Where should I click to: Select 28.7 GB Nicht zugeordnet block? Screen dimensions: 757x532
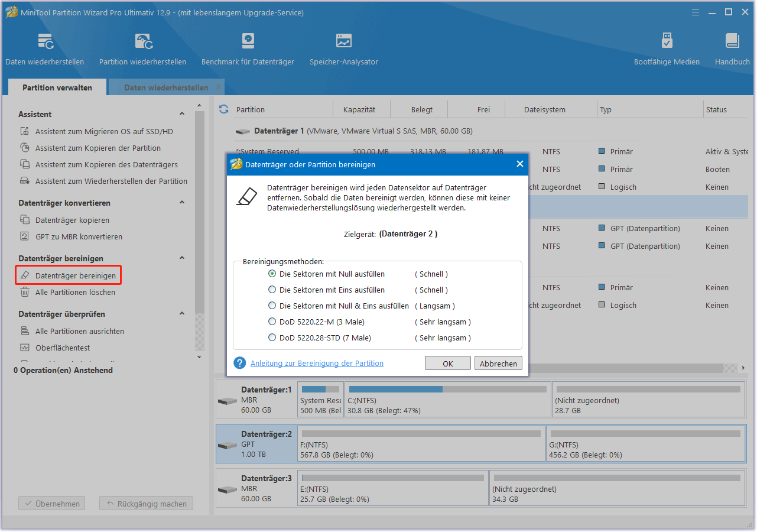point(648,400)
